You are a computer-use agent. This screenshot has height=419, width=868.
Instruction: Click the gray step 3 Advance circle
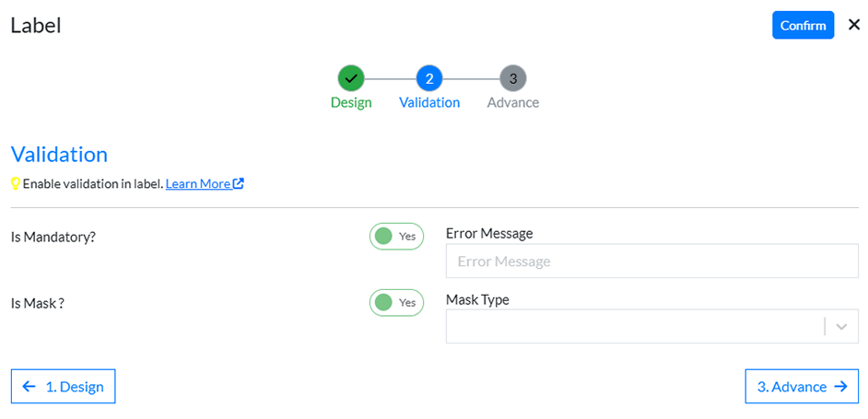[x=513, y=78]
